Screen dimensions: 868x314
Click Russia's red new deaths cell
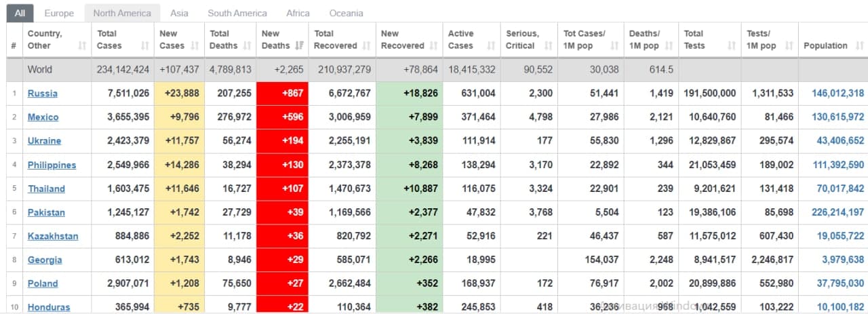[282, 94]
